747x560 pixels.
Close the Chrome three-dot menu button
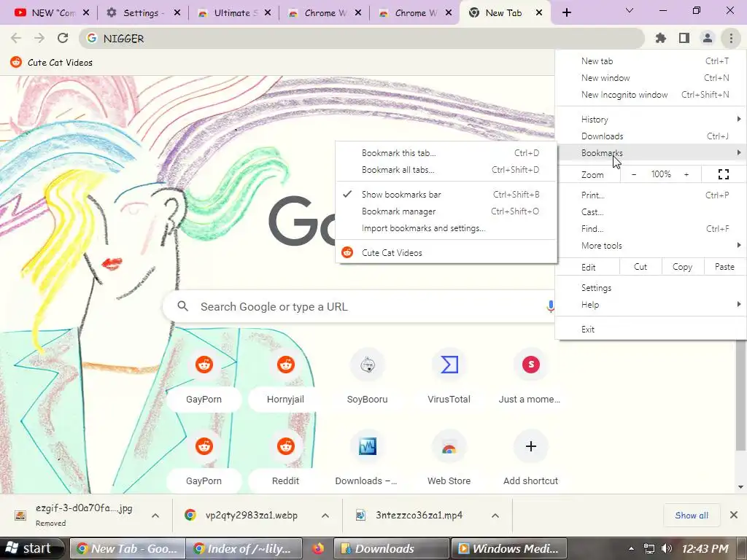(731, 38)
